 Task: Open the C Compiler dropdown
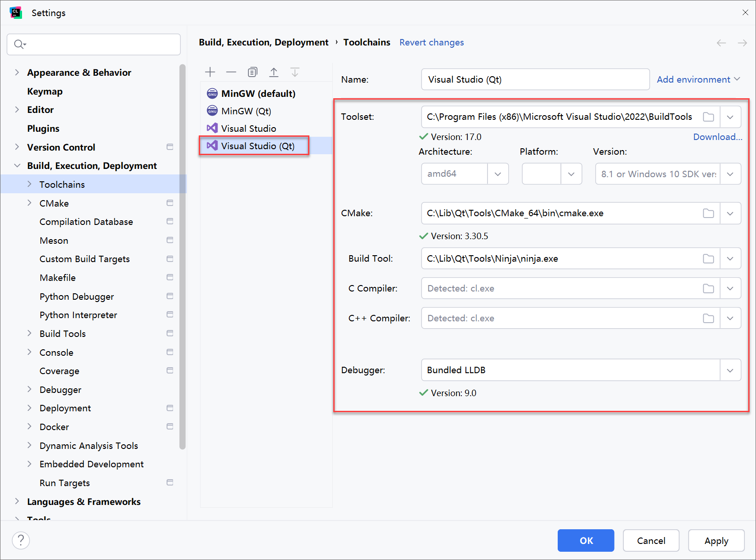click(730, 289)
